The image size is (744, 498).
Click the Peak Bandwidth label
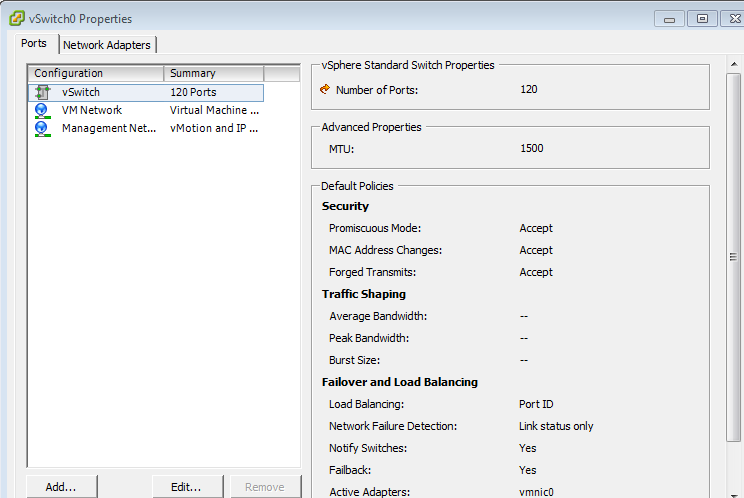tap(369, 338)
